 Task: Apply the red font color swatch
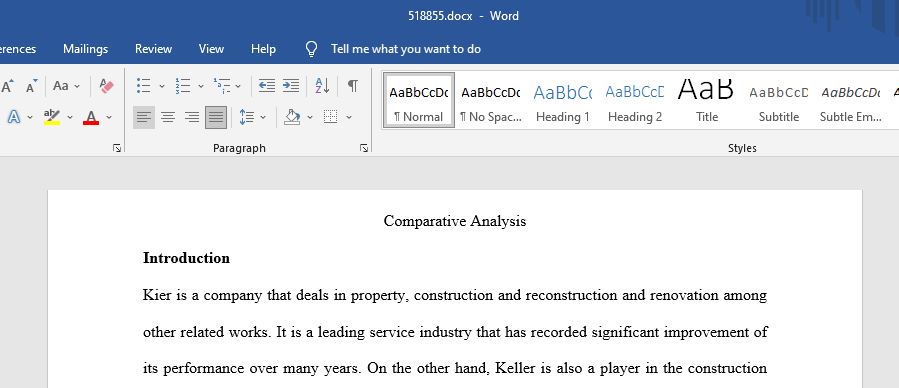(x=91, y=117)
